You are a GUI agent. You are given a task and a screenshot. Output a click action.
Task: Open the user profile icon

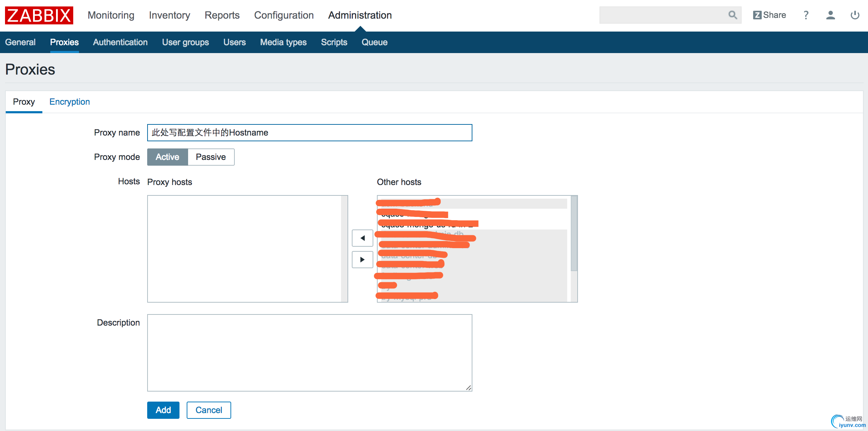(830, 15)
